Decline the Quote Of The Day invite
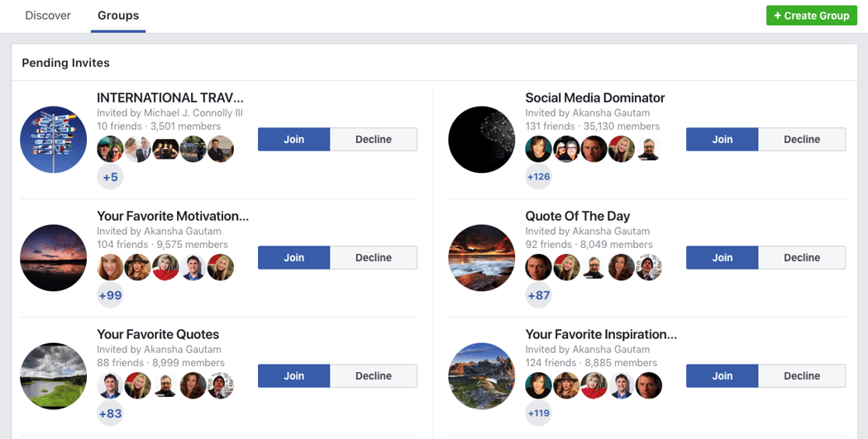868x439 pixels. [802, 258]
